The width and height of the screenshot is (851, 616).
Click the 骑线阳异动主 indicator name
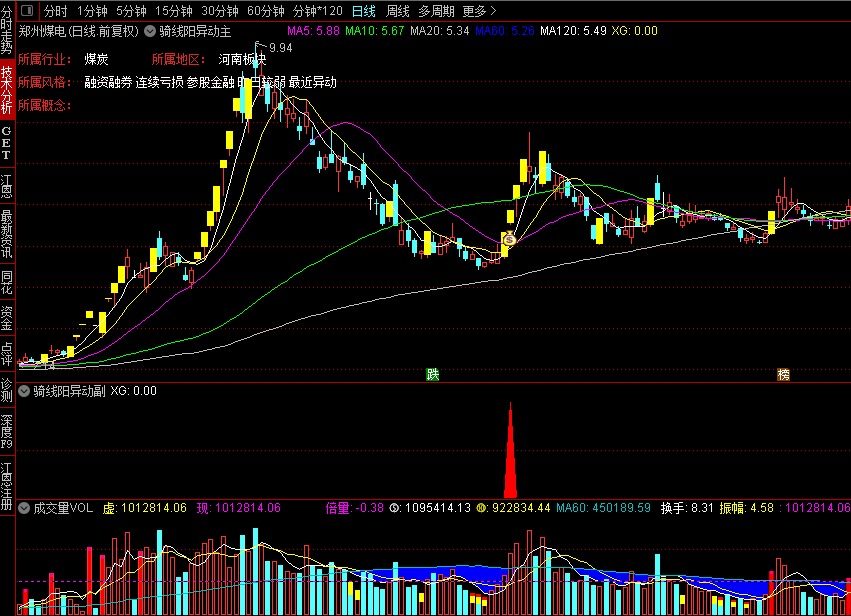click(x=195, y=31)
